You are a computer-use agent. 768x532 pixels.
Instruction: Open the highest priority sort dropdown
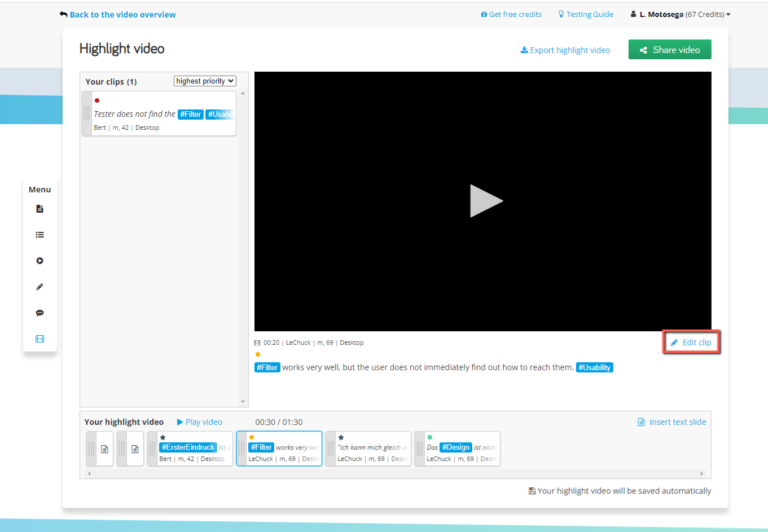tap(205, 81)
